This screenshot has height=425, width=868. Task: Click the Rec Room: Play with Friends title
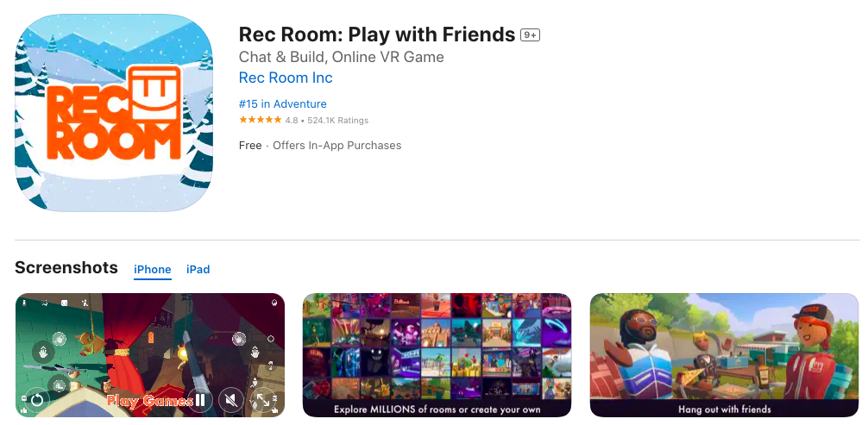point(377,34)
